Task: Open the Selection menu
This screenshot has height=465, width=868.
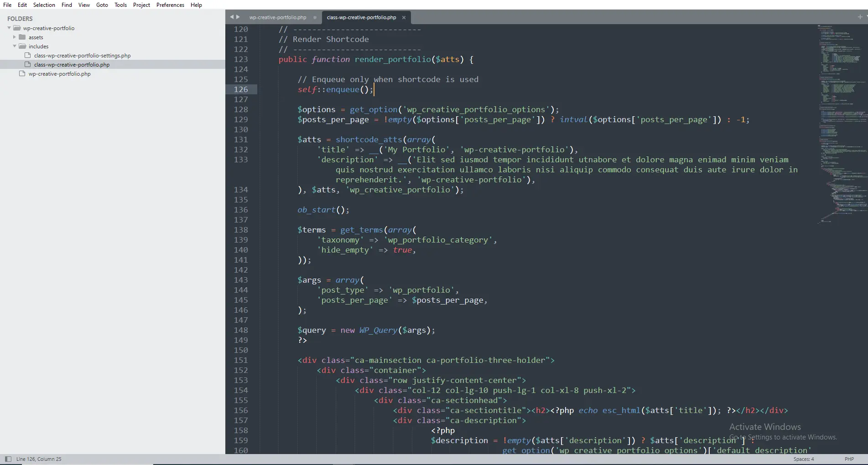Action: tap(44, 5)
